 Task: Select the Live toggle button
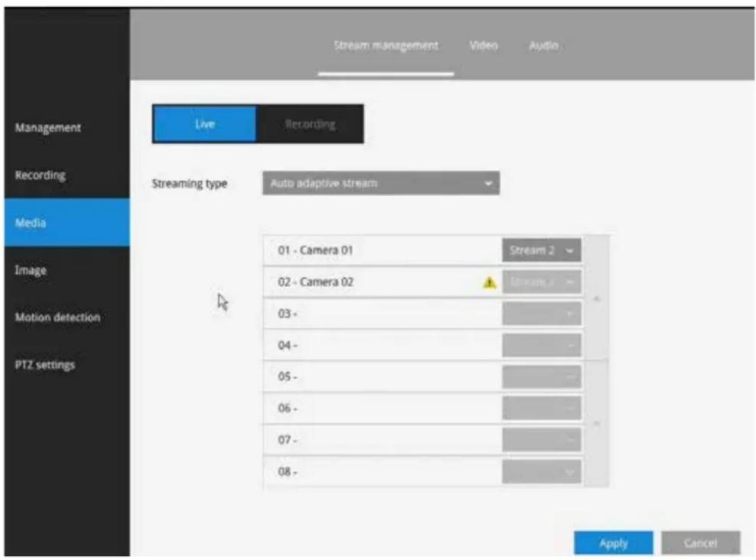tap(204, 124)
